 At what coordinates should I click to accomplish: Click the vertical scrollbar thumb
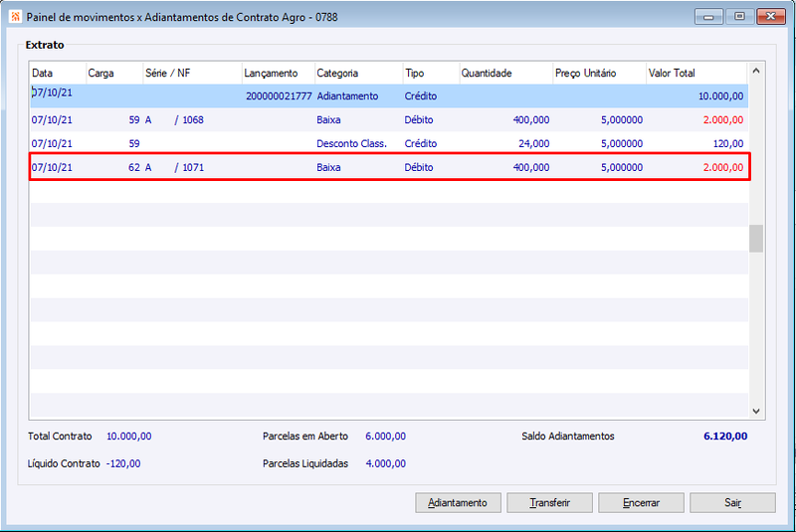[x=756, y=239]
